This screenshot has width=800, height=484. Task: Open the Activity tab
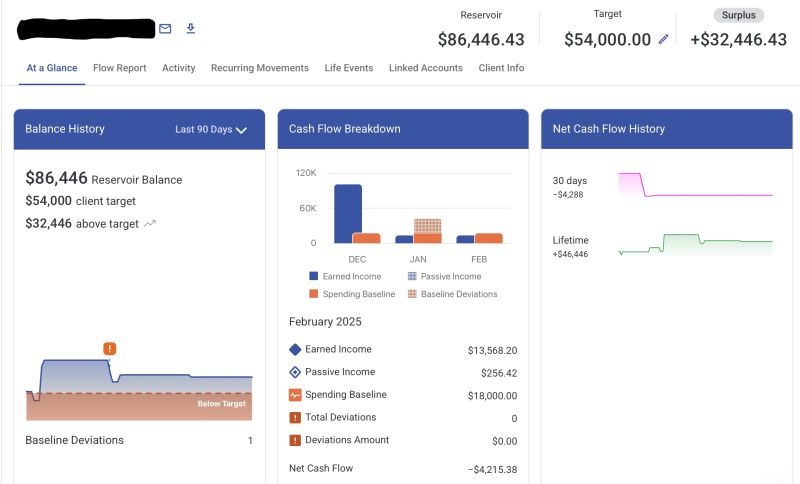coord(179,68)
